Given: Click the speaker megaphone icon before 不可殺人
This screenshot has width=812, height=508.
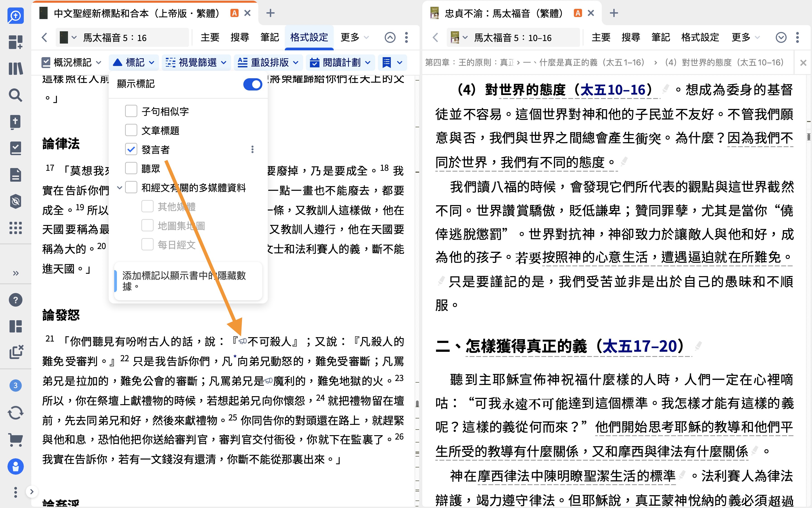Looking at the screenshot, I should click(243, 342).
